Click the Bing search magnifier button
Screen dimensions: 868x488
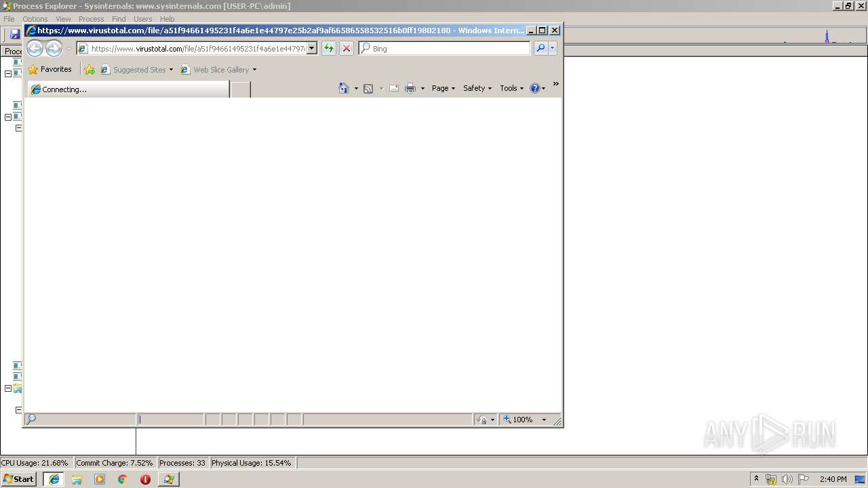(x=540, y=48)
